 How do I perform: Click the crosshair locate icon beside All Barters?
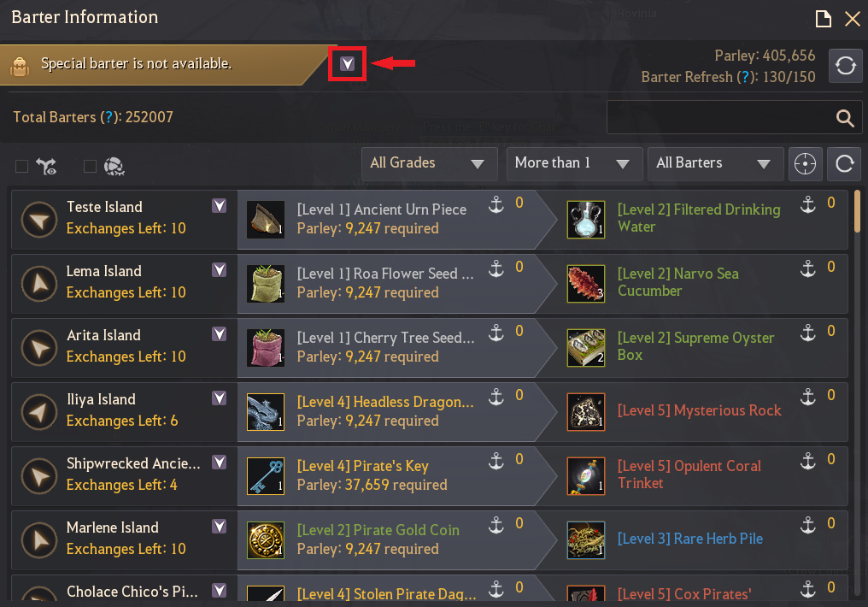pos(805,164)
